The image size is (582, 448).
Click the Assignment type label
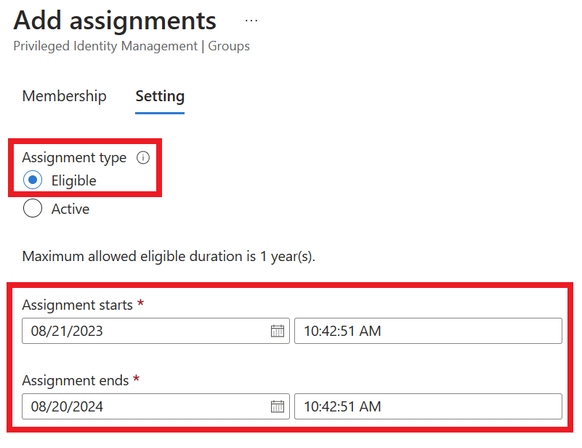(x=74, y=158)
